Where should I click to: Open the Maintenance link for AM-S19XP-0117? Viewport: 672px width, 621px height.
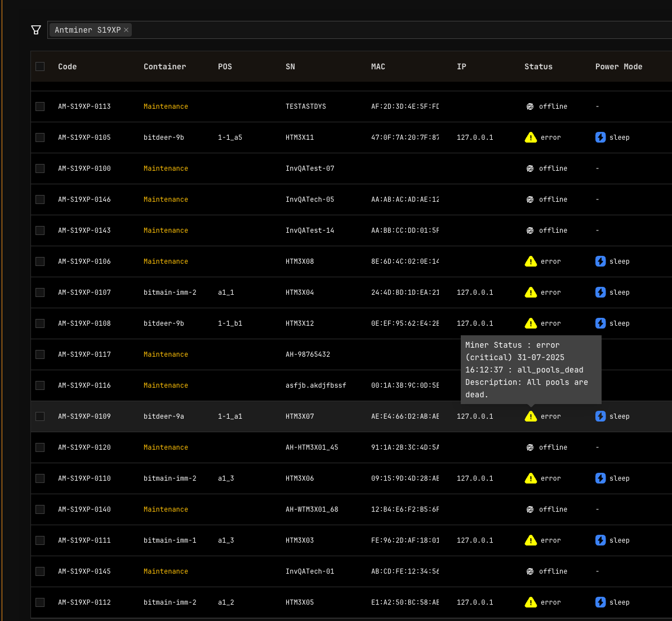coord(166,354)
